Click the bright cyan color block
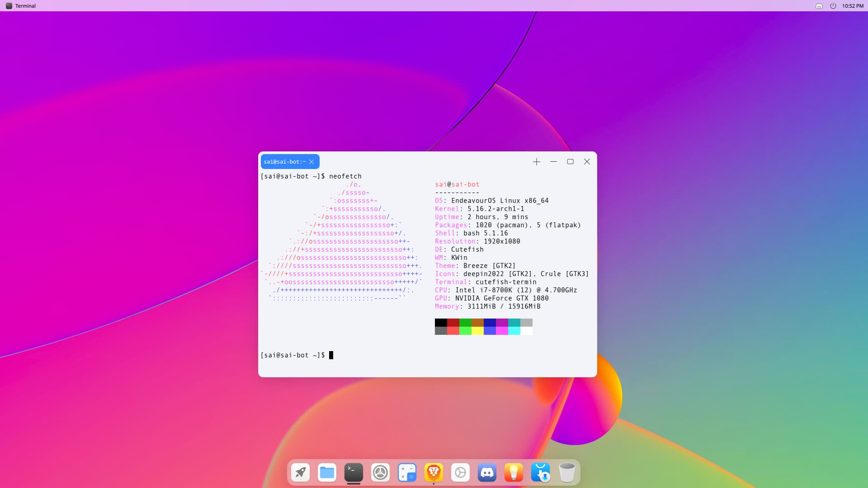The height and width of the screenshot is (488, 868). (x=514, y=331)
